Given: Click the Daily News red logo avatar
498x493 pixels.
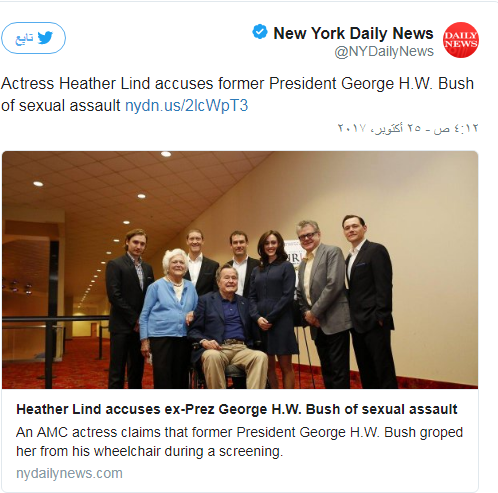Looking at the screenshot, I should point(461,40).
